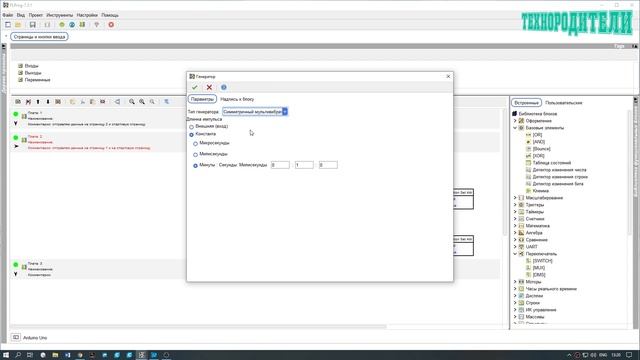Open the Инструменты menu
The height and width of the screenshot is (360, 640).
[x=60, y=15]
